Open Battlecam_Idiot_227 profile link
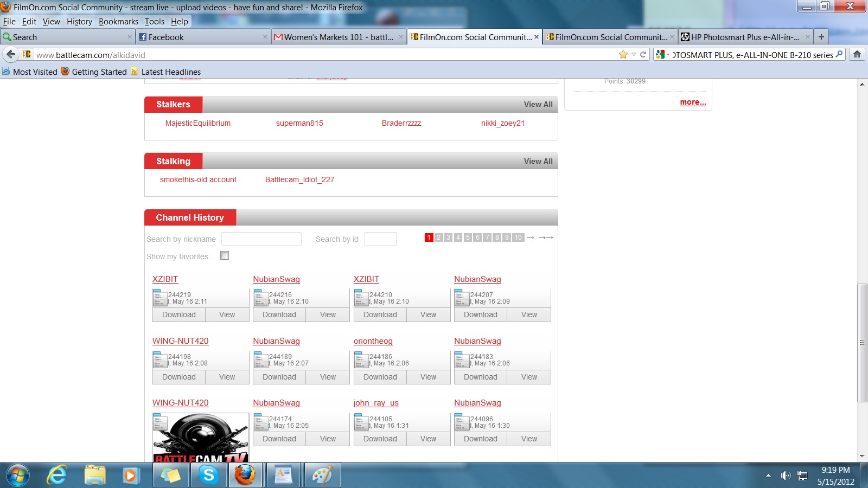Viewport: 868px width, 488px height. click(x=300, y=179)
